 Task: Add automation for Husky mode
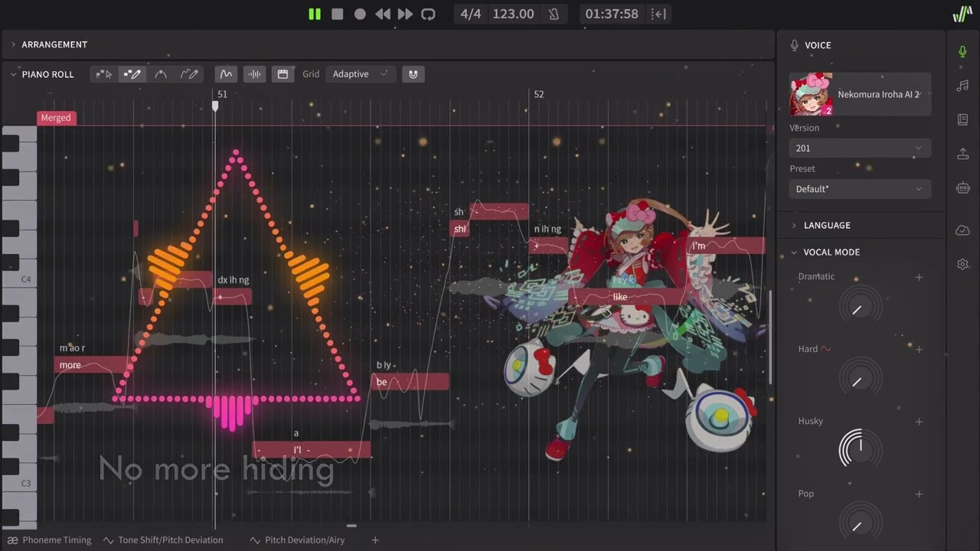(920, 422)
